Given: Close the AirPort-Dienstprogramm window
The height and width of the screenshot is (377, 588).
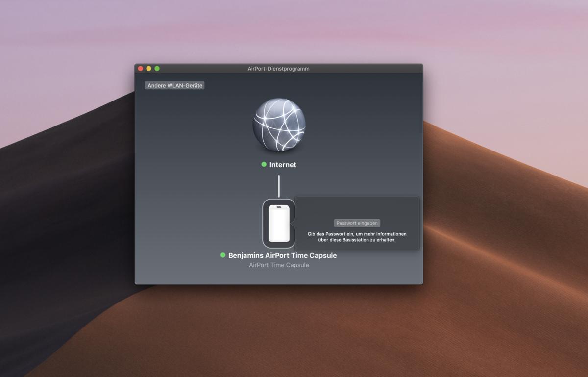Looking at the screenshot, I should [x=141, y=69].
